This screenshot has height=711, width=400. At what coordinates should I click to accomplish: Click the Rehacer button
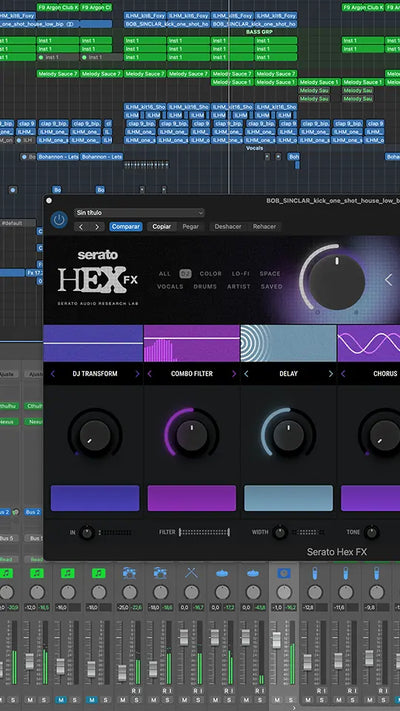click(x=264, y=227)
